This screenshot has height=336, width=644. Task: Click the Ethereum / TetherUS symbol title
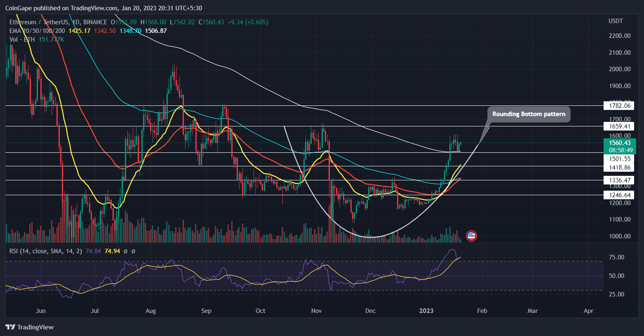point(58,22)
